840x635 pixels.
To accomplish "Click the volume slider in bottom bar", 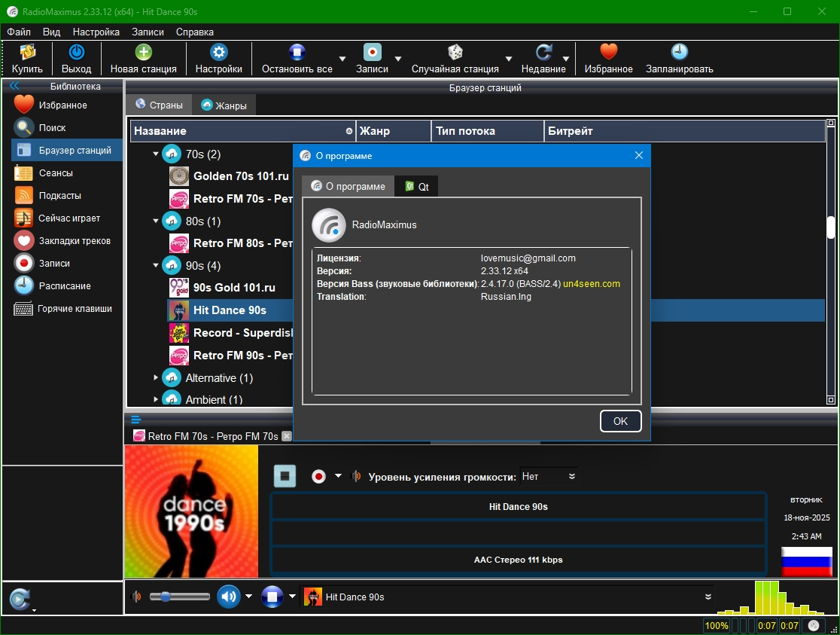I will [180, 597].
